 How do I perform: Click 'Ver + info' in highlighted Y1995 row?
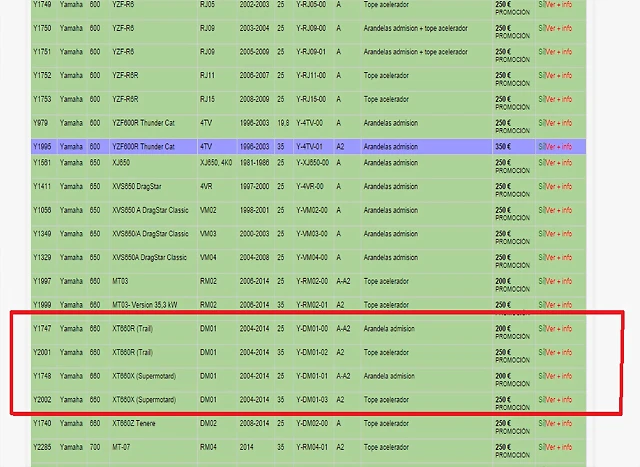click(559, 147)
